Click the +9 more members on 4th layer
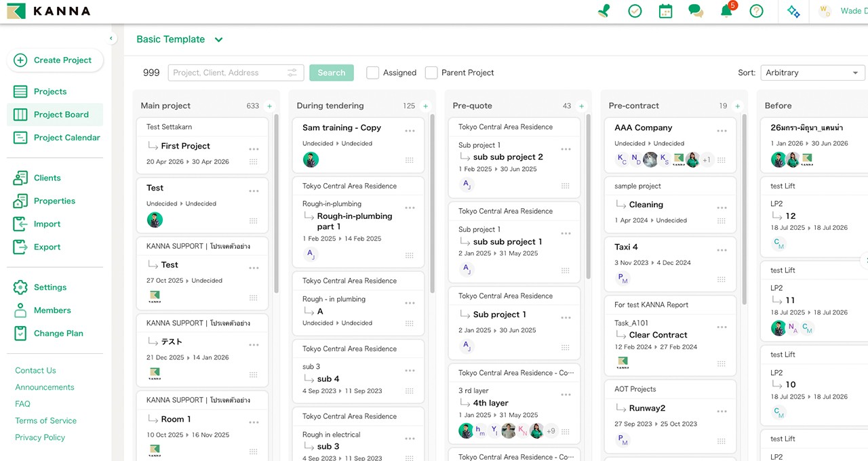Screen dimensions: 868x461 [x=551, y=431]
